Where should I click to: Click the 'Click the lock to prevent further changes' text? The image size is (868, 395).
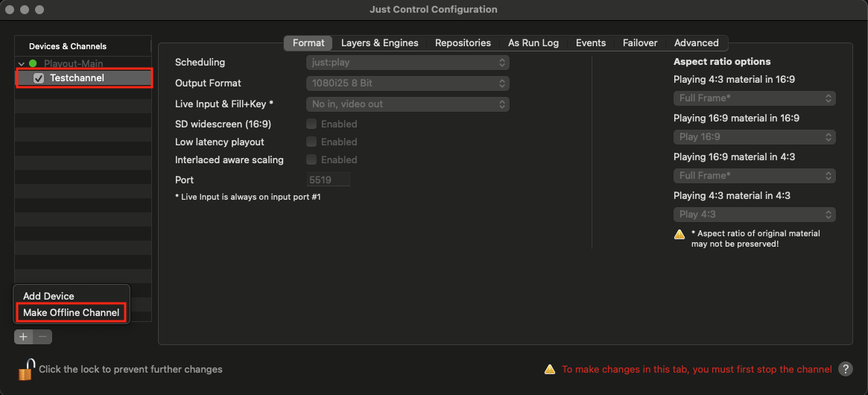pyautogui.click(x=130, y=369)
